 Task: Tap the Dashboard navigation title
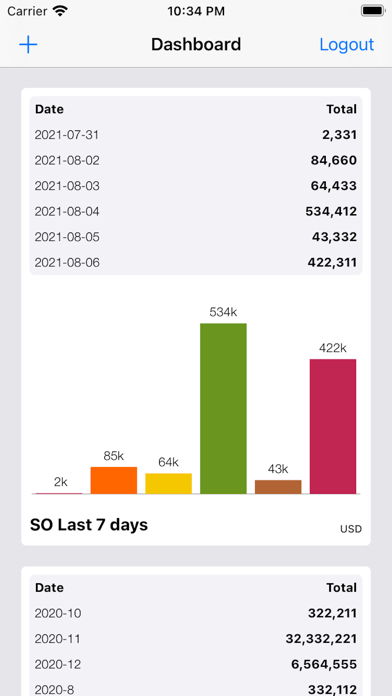coord(196,44)
